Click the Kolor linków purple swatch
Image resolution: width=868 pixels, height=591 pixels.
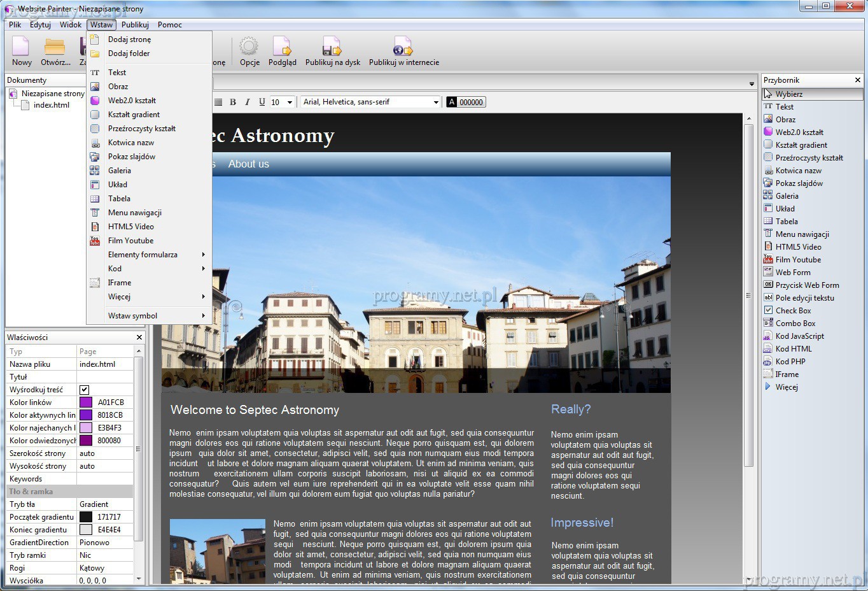coord(86,402)
